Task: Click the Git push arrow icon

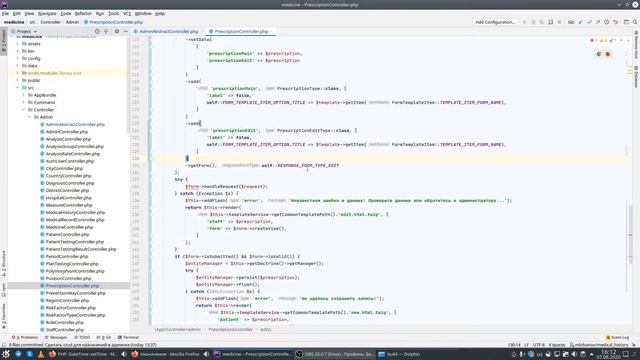Action: click(x=598, y=22)
